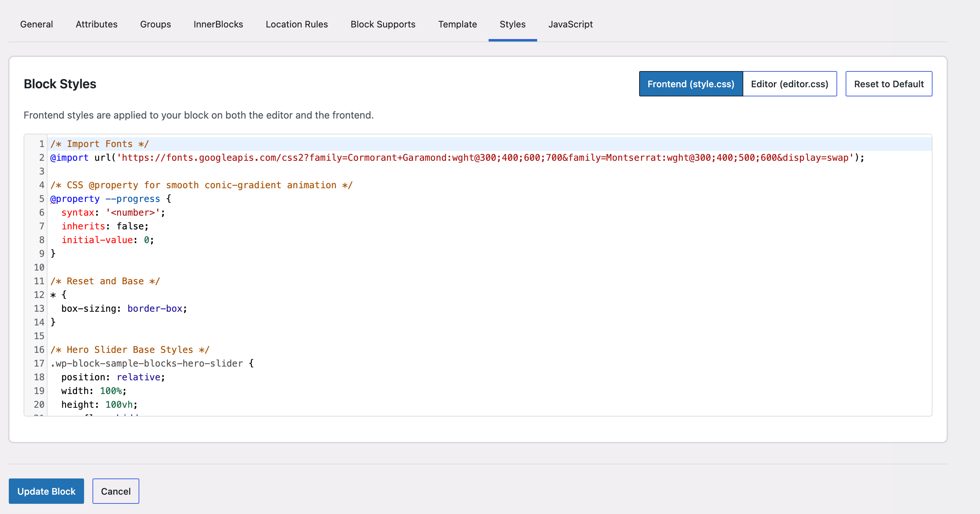980x514 pixels.
Task: Switch to Editor (editor.css) view
Action: pos(790,84)
